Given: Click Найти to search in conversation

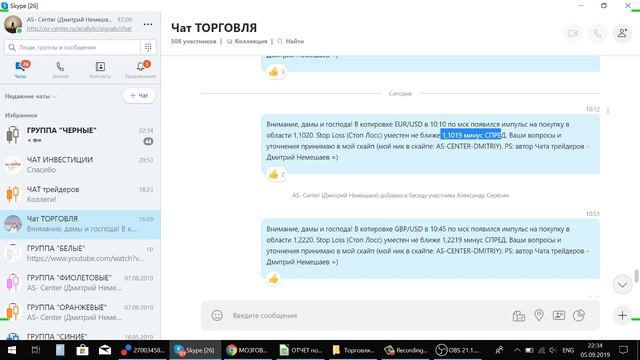Looking at the screenshot, I should pos(291,41).
